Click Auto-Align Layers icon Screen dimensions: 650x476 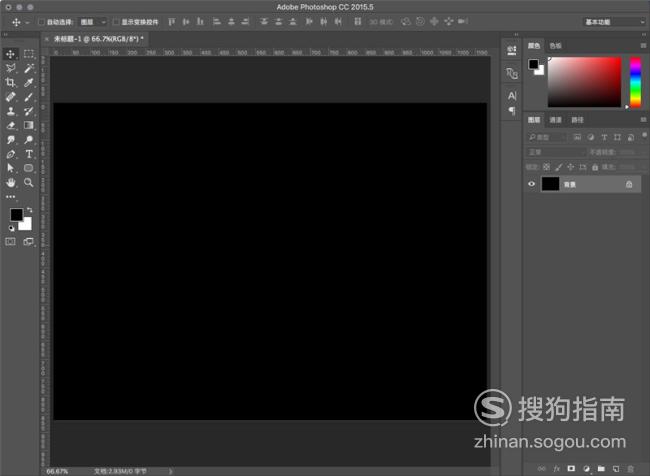click(358, 22)
